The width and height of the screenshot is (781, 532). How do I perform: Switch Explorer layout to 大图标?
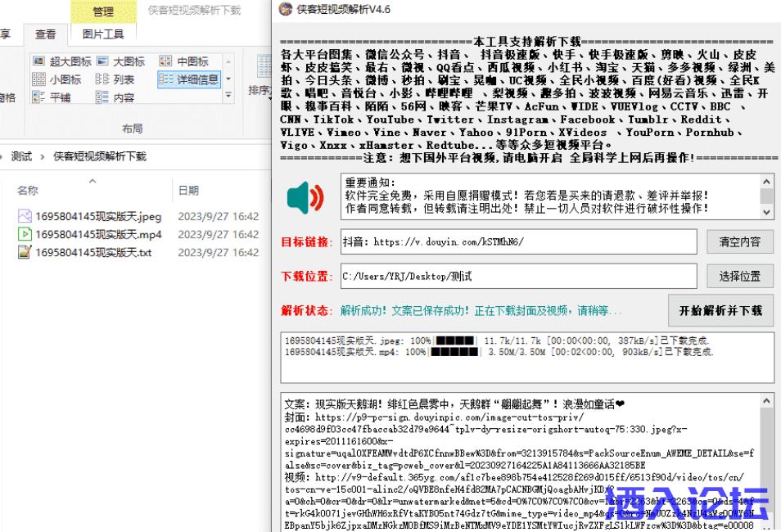pos(121,61)
